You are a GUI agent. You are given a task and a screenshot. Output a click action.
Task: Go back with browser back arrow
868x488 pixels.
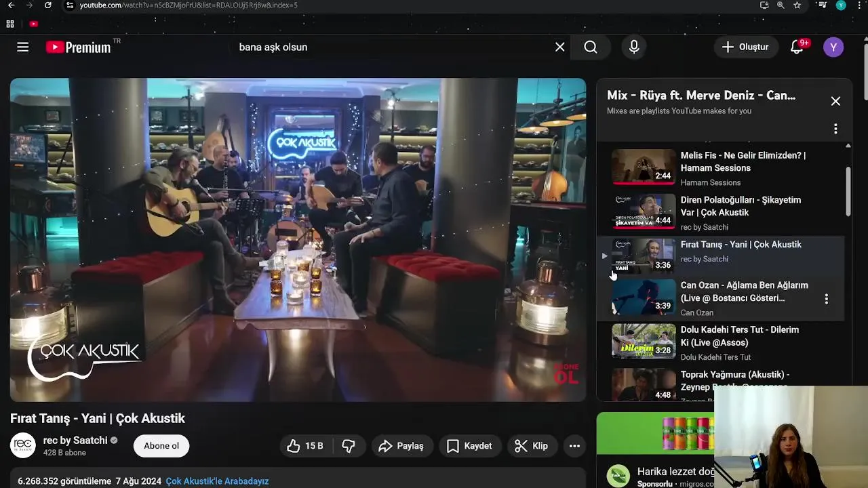[11, 5]
